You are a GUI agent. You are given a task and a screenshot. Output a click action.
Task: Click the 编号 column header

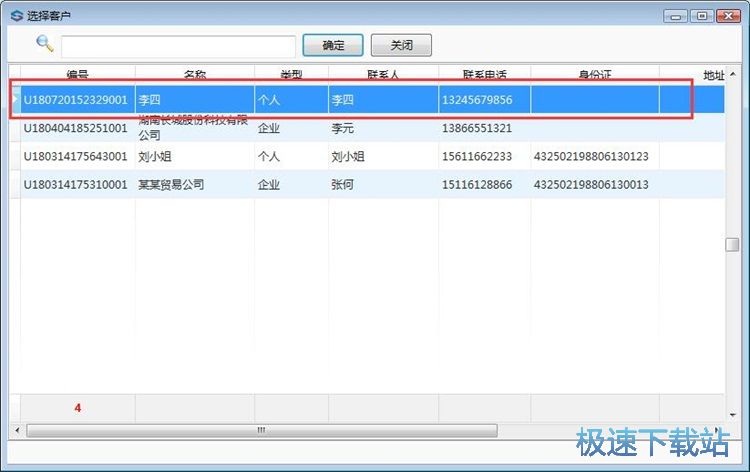(x=77, y=75)
